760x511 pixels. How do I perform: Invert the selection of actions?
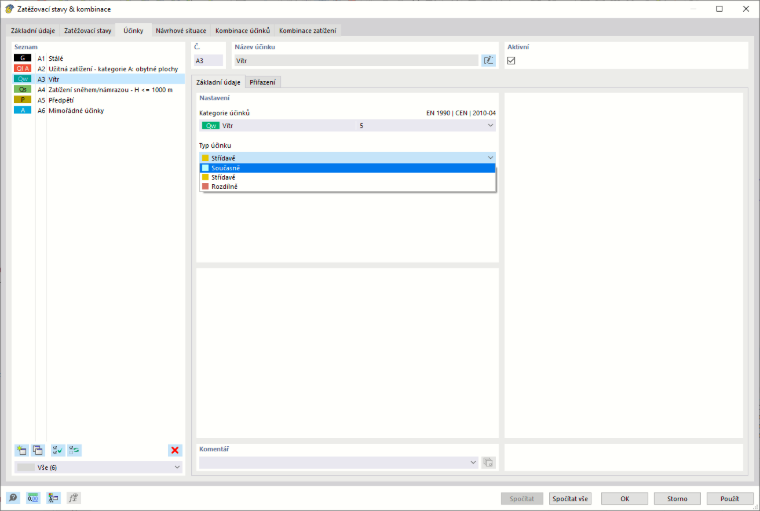(x=74, y=450)
